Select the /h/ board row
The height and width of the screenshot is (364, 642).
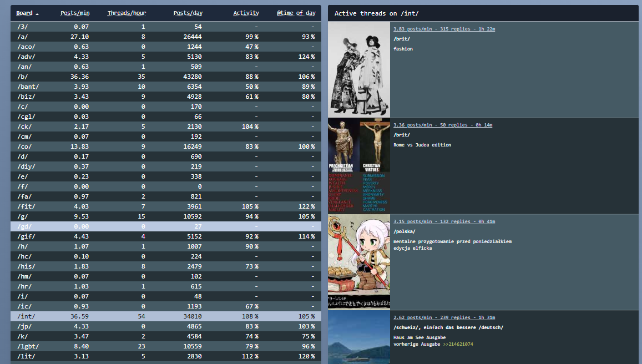click(166, 246)
